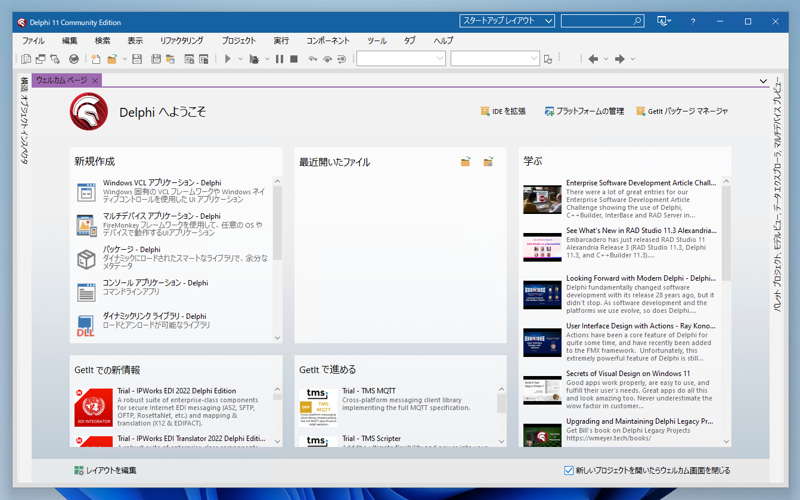Click the Step Over debugger icon
Viewport: 800px width, 500px height.
coord(327,59)
